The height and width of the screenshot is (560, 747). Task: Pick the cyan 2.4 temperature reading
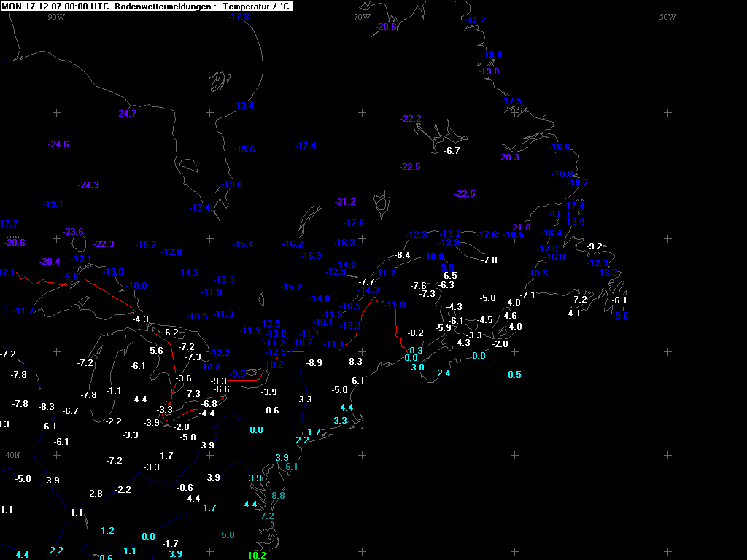444,373
